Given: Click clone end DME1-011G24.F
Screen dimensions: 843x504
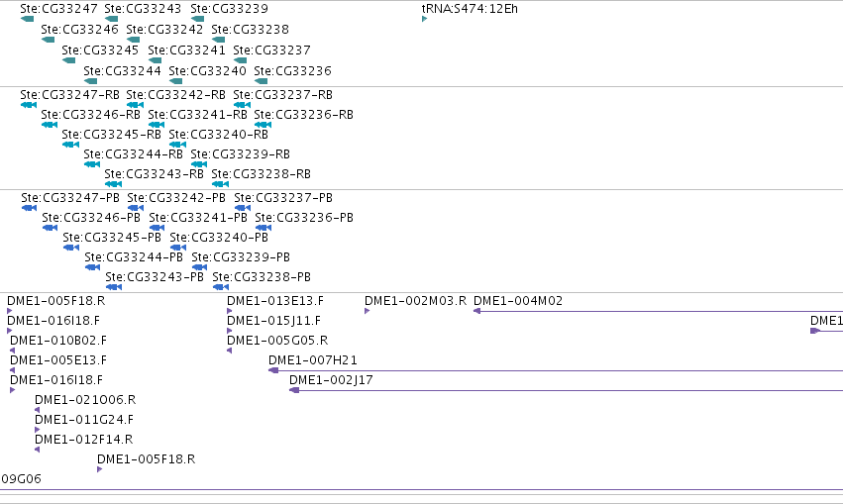Looking at the screenshot, I should [84, 420].
